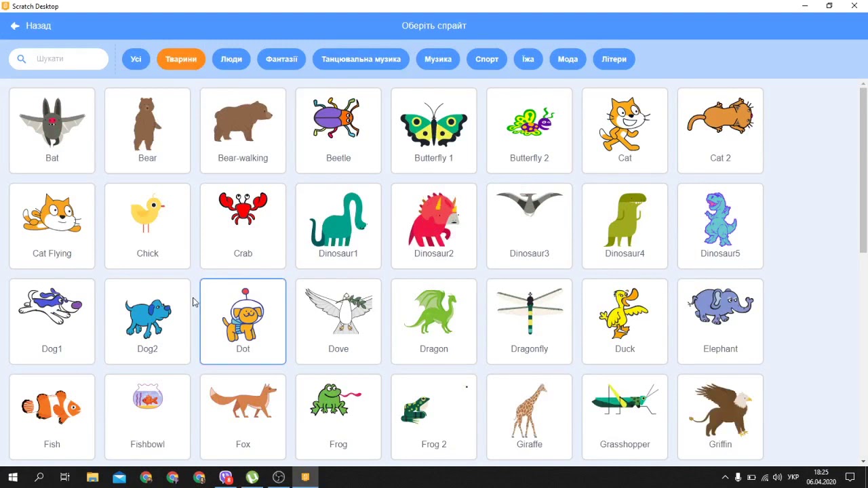Open the Mail app on the taskbar

point(119,477)
